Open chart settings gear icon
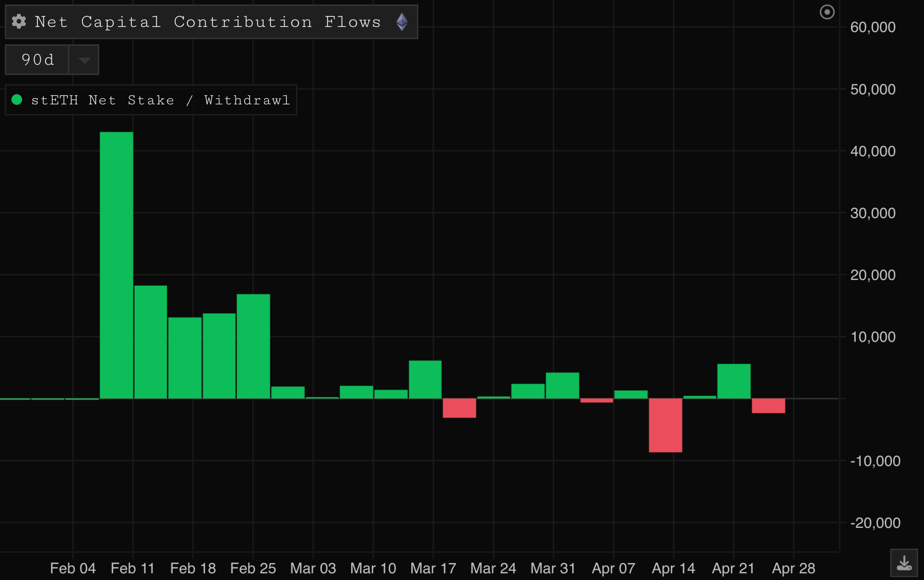 [x=19, y=21]
